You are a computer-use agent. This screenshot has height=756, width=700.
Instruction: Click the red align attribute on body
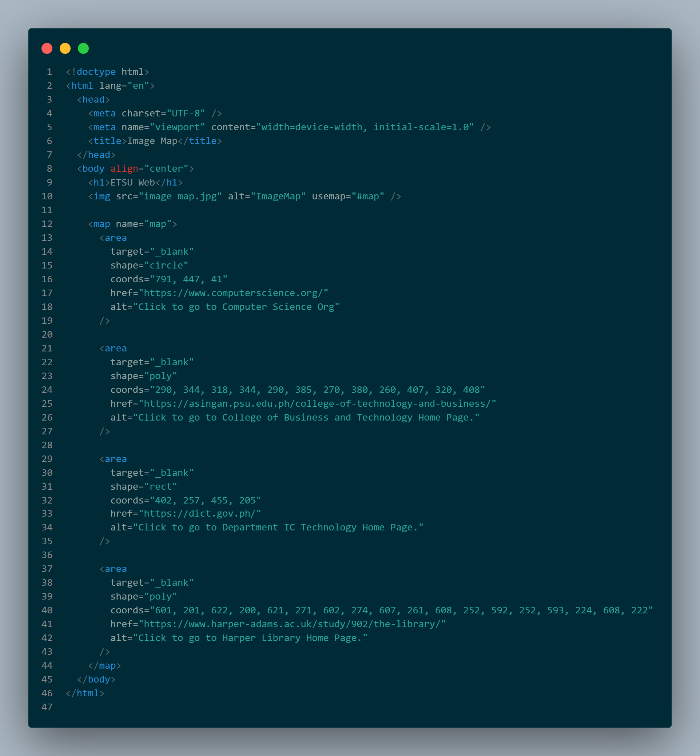pos(124,169)
